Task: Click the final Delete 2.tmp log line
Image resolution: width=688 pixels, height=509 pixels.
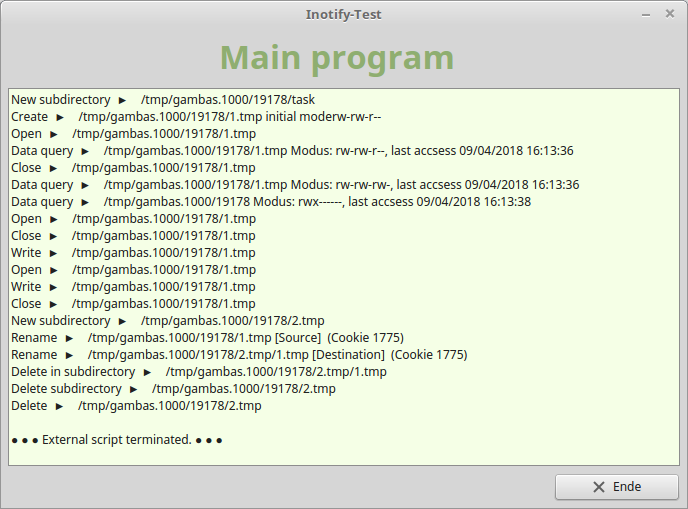Action: 136,406
